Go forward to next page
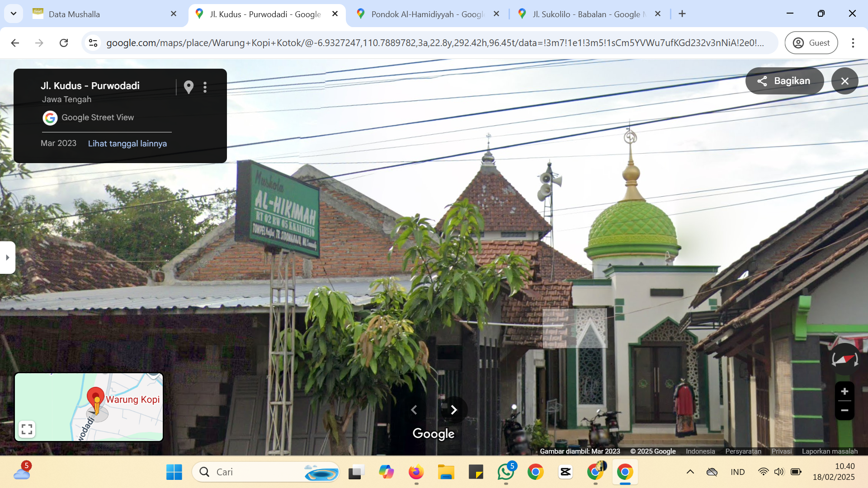Screen dimensions: 868x488 39,43
